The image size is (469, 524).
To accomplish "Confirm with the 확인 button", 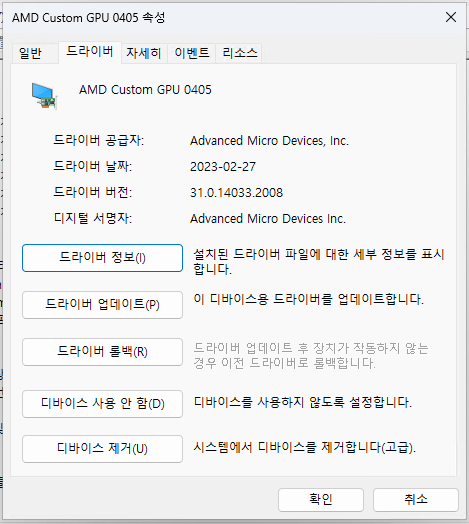I will click(321, 499).
